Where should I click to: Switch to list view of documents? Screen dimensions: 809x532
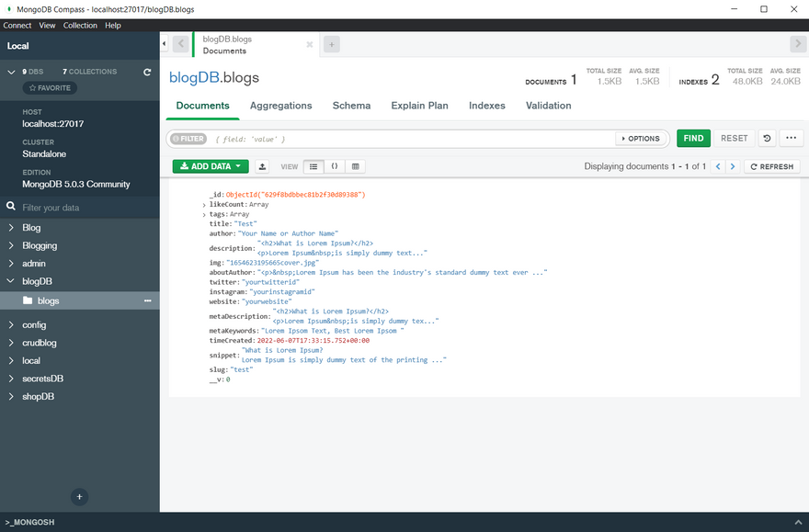[x=313, y=166]
